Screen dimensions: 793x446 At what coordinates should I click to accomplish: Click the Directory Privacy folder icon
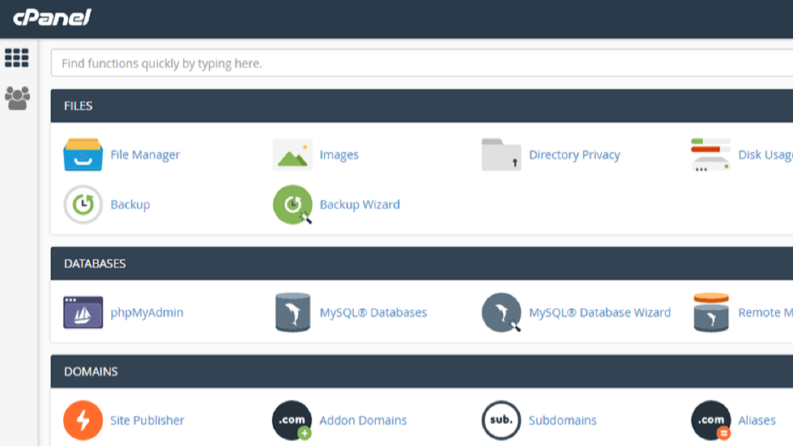pyautogui.click(x=501, y=155)
